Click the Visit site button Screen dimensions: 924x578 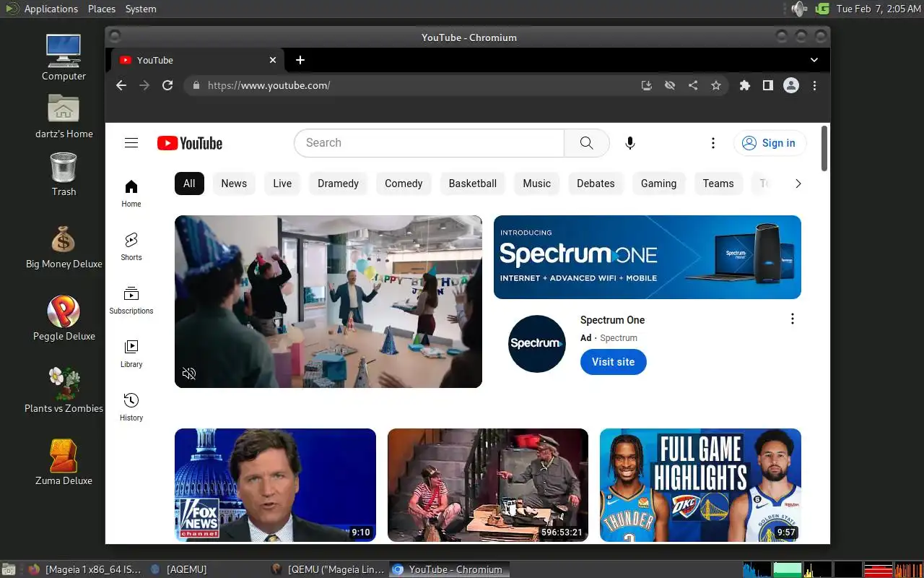pyautogui.click(x=613, y=362)
